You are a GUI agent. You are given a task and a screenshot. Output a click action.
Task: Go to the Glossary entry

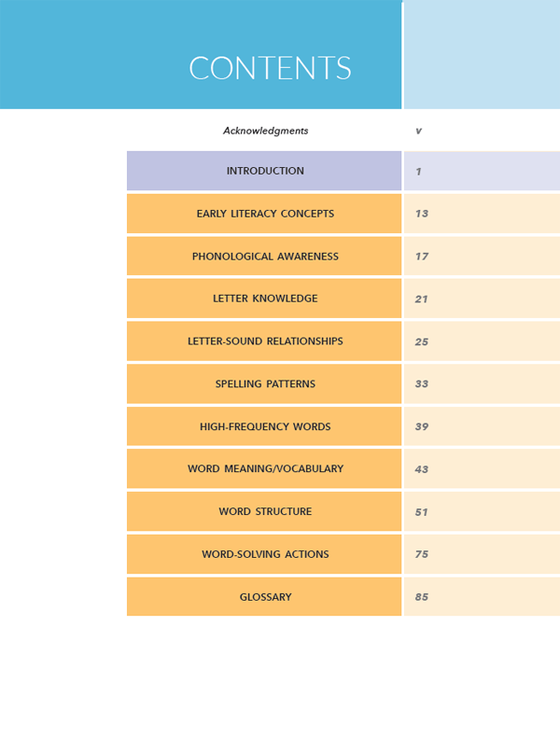(265, 597)
